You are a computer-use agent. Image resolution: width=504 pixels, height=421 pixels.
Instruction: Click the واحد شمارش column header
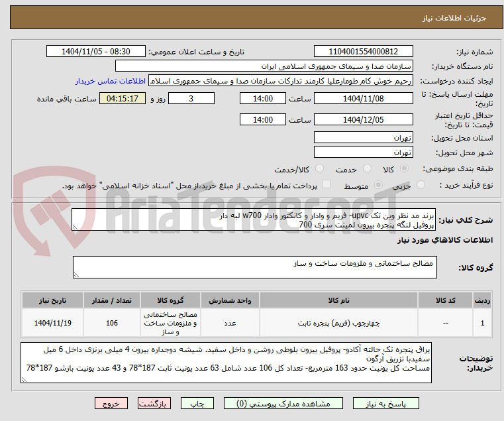pos(230,300)
